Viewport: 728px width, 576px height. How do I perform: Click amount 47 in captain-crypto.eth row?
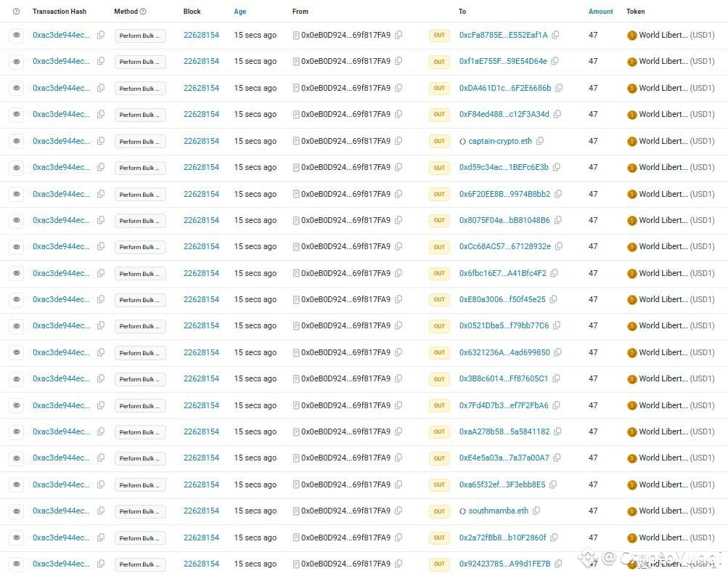[593, 141]
